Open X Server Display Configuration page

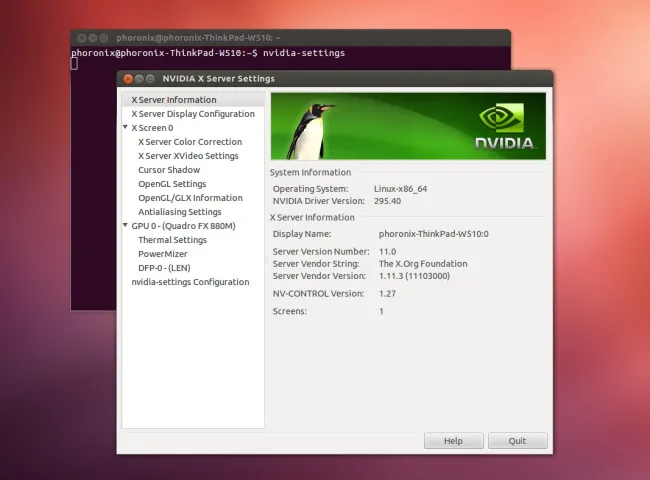point(193,114)
